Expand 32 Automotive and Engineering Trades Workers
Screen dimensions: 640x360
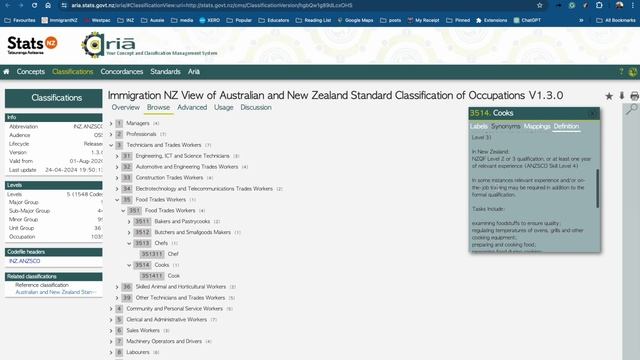(x=117, y=167)
